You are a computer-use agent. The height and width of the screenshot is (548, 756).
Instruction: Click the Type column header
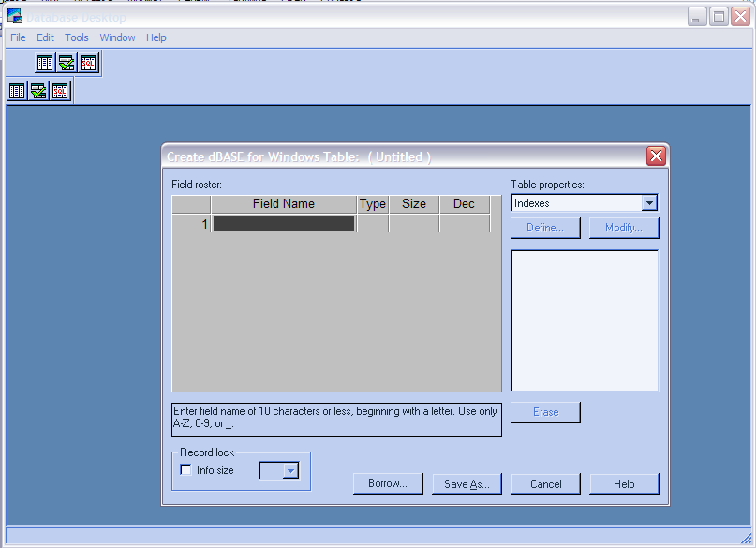coord(373,204)
